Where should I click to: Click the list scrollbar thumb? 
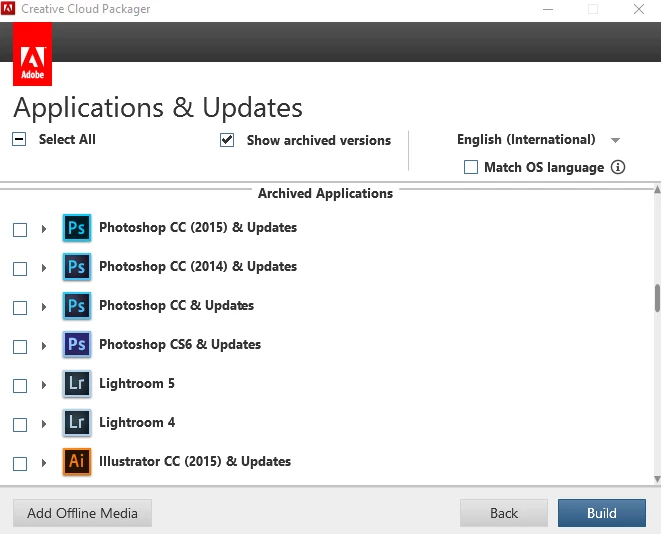coord(657,298)
